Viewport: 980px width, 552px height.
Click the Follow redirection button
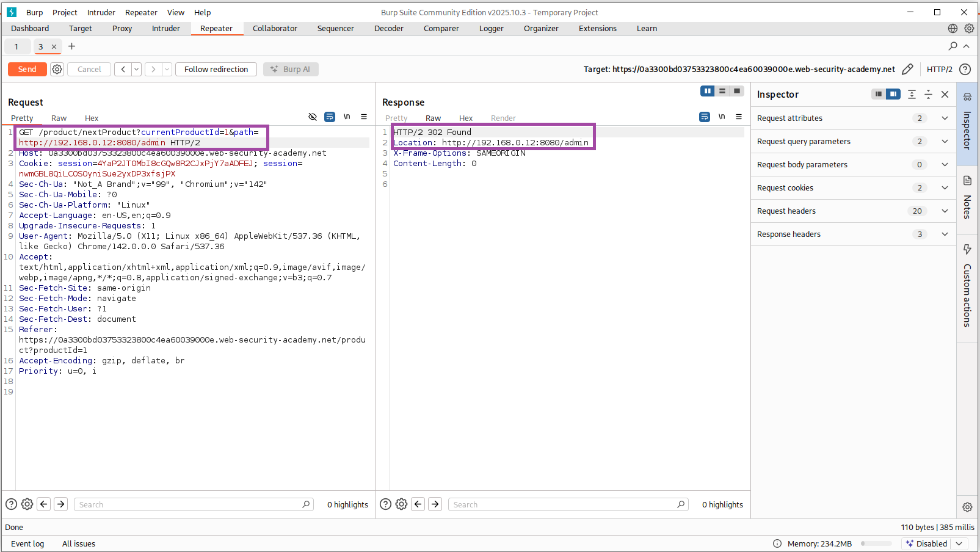coord(216,70)
